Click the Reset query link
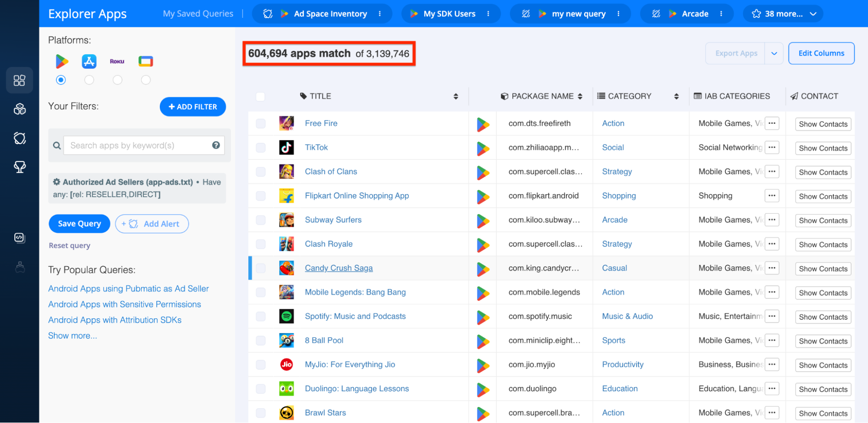868x423 pixels. 69,246
